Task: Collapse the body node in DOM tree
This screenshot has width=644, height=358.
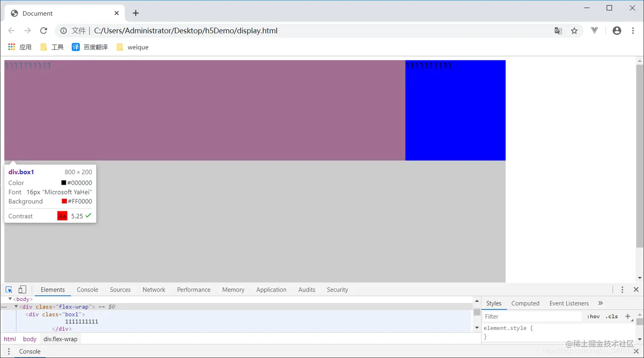Action: tap(10, 299)
